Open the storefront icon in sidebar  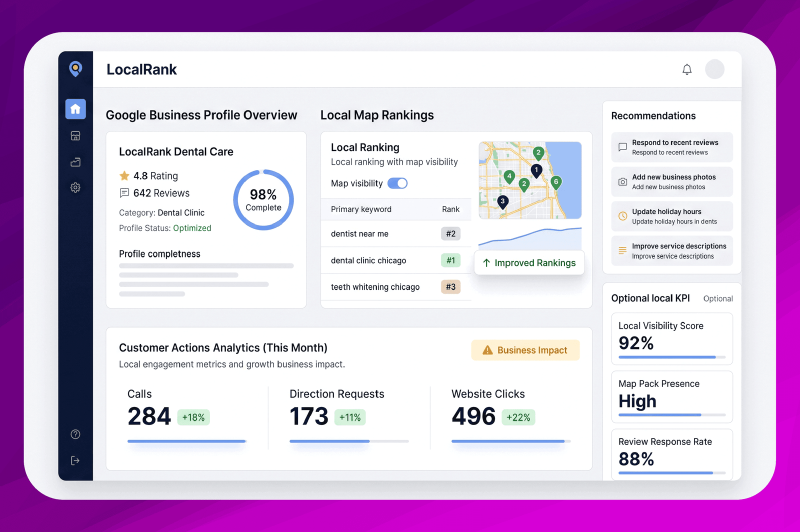[75, 136]
